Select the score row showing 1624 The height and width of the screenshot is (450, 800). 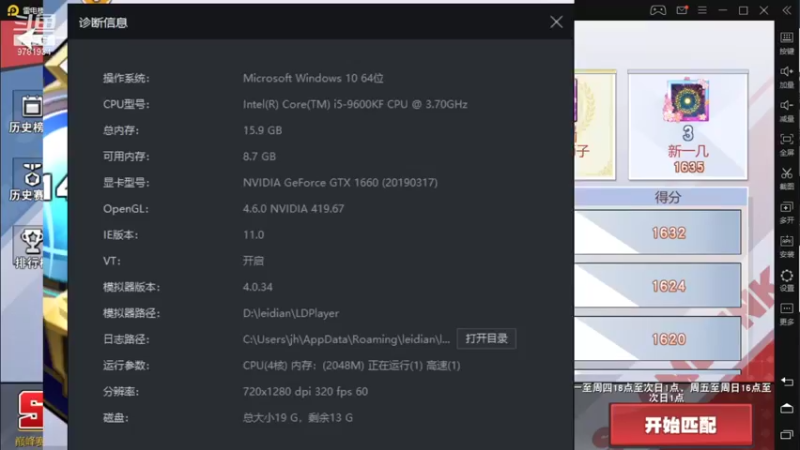[x=658, y=286]
